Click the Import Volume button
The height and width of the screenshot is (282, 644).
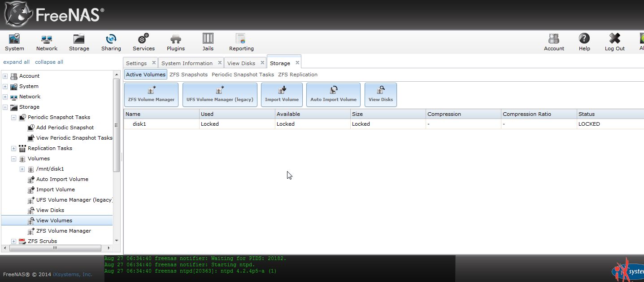(282, 95)
